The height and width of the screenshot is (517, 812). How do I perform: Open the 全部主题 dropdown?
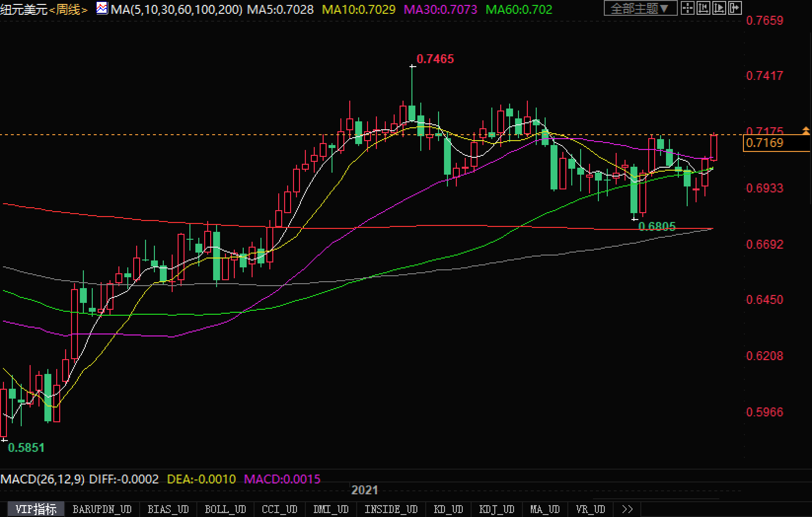(640, 8)
